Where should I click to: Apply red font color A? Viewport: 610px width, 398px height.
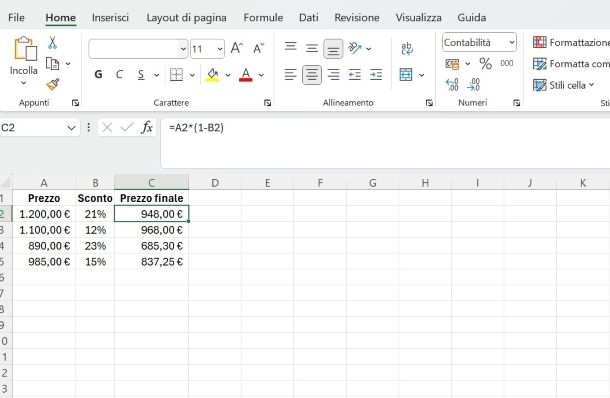(246, 75)
